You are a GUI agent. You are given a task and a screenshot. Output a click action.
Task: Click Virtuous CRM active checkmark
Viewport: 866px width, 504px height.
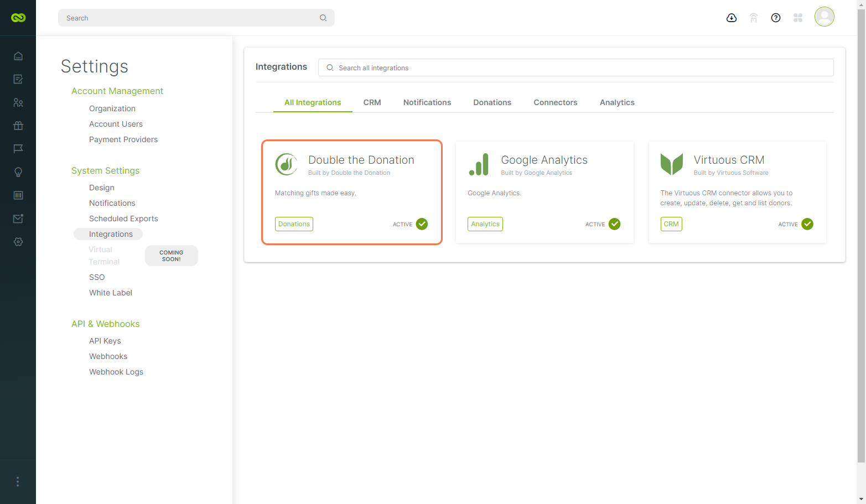pos(807,224)
